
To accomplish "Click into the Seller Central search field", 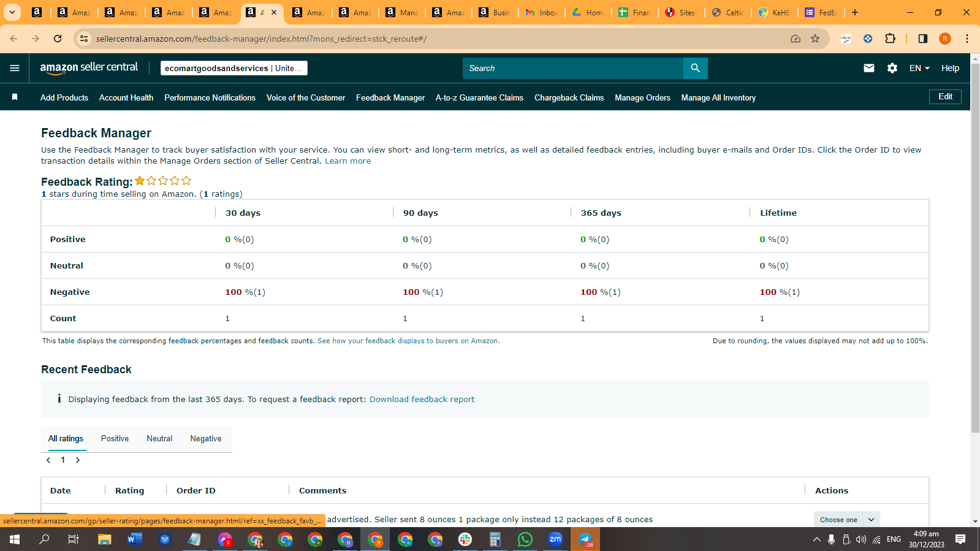I will (x=573, y=68).
